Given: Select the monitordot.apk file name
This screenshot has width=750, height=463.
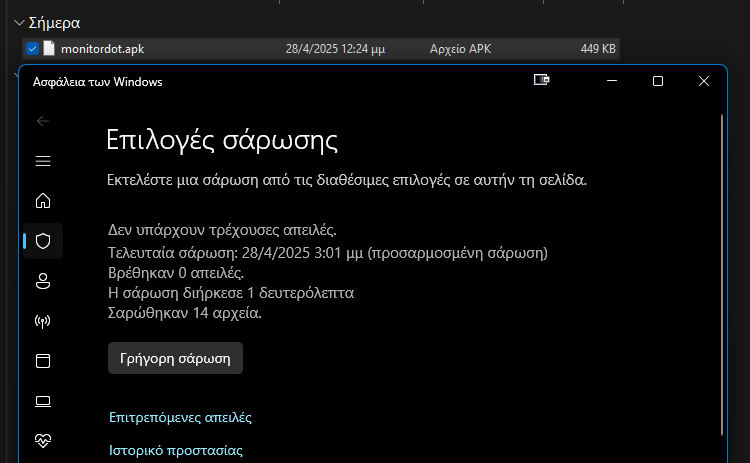Looking at the screenshot, I should click(x=102, y=48).
